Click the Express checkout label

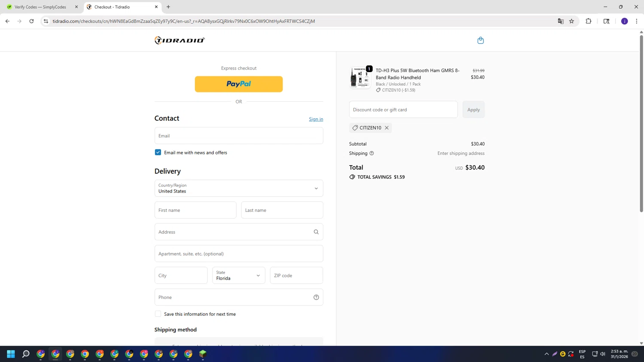239,68
